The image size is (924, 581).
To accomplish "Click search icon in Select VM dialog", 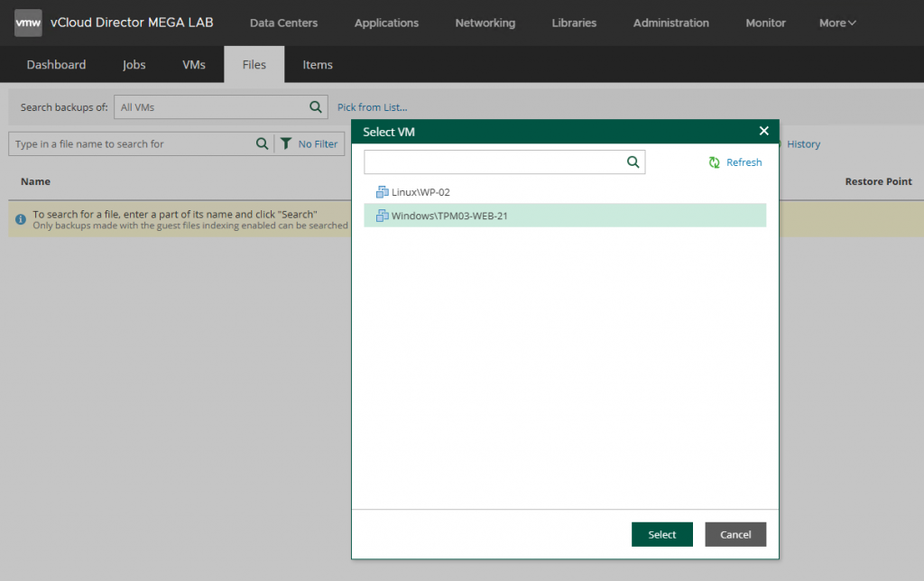I will (633, 162).
